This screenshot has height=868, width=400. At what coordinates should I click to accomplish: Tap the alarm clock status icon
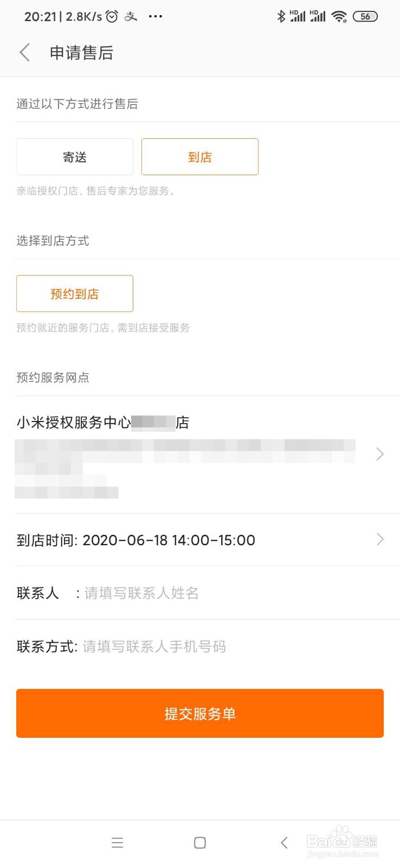coord(112,16)
